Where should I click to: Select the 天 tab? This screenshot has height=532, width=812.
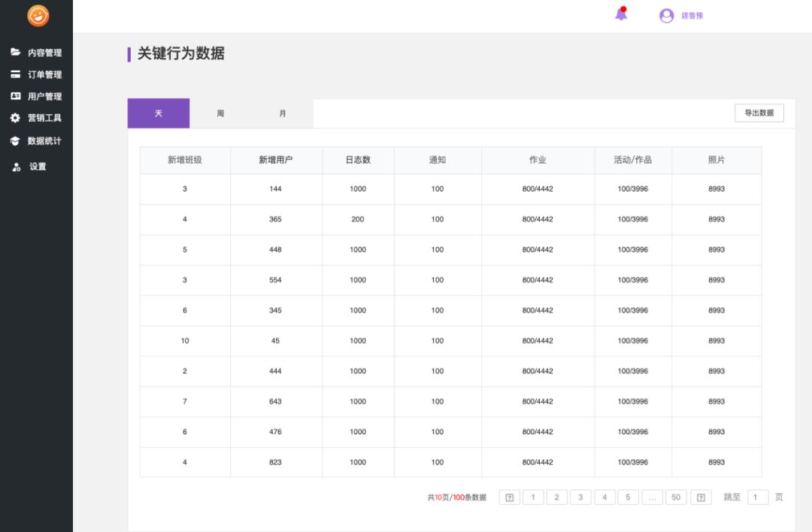(159, 113)
